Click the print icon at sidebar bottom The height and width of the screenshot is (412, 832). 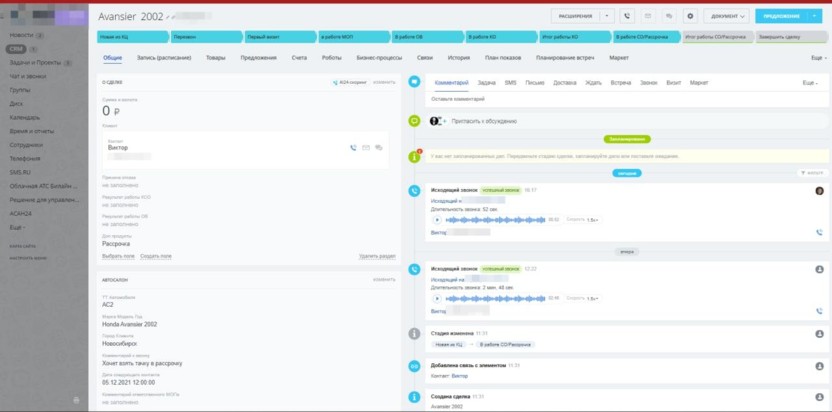tap(76, 400)
